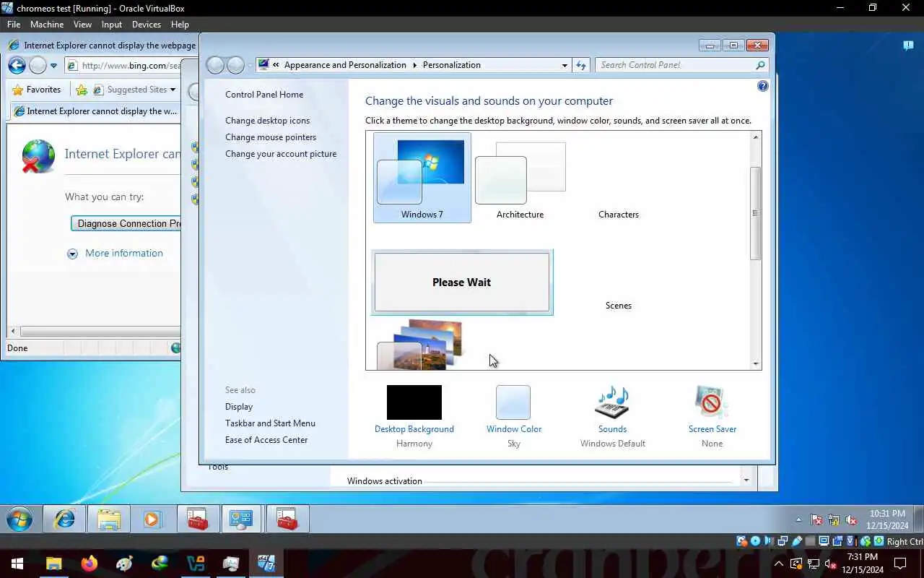Click the « chevron in the breadcrumb bar

276,65
